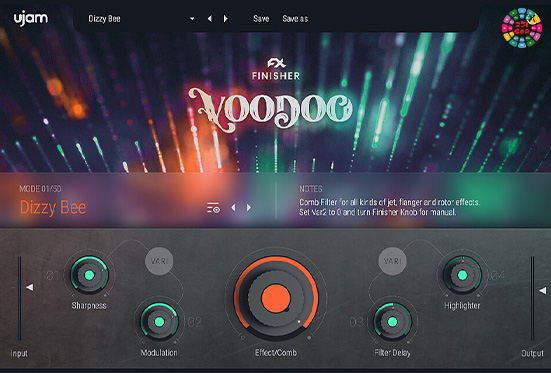This screenshot has width=551, height=373.
Task: Click the Filter Delay label
Action: click(392, 353)
